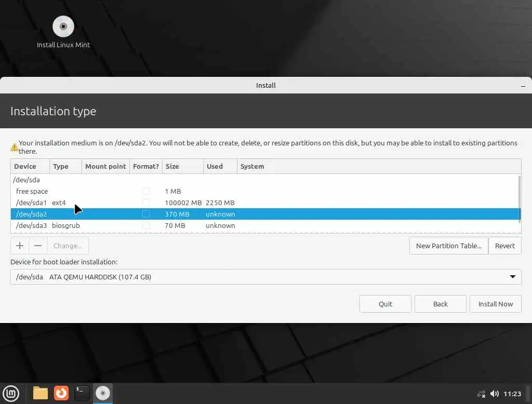This screenshot has height=404, width=532.
Task: Expand the boot loader device dropdown
Action: (513, 277)
